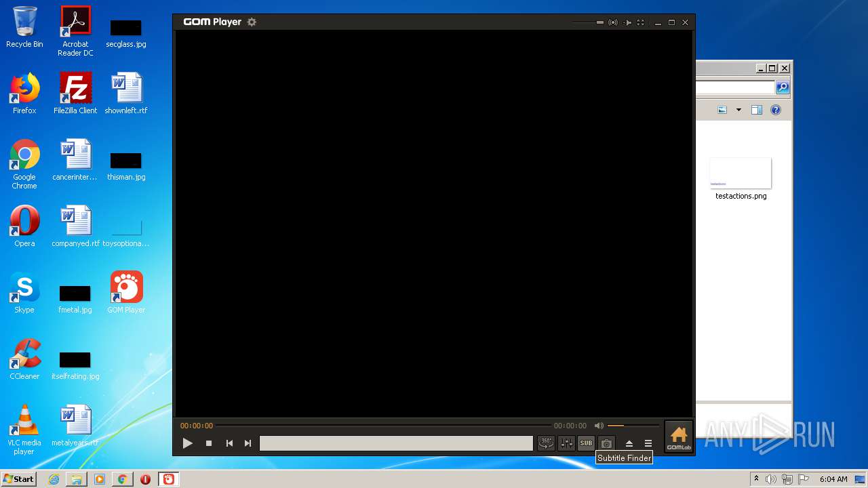
Task: Open Action Center flag icon
Action: (804, 479)
